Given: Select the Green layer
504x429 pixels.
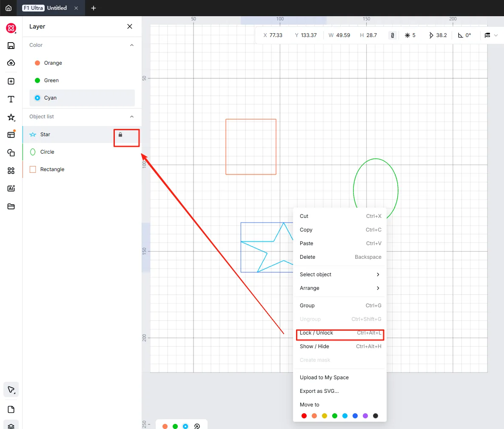Looking at the screenshot, I should click(82, 80).
